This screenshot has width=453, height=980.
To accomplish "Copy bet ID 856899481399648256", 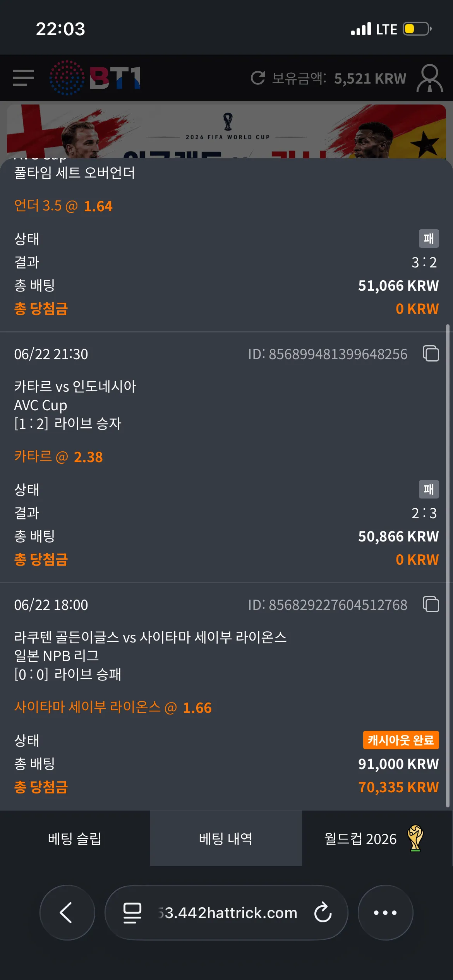I will click(x=431, y=353).
